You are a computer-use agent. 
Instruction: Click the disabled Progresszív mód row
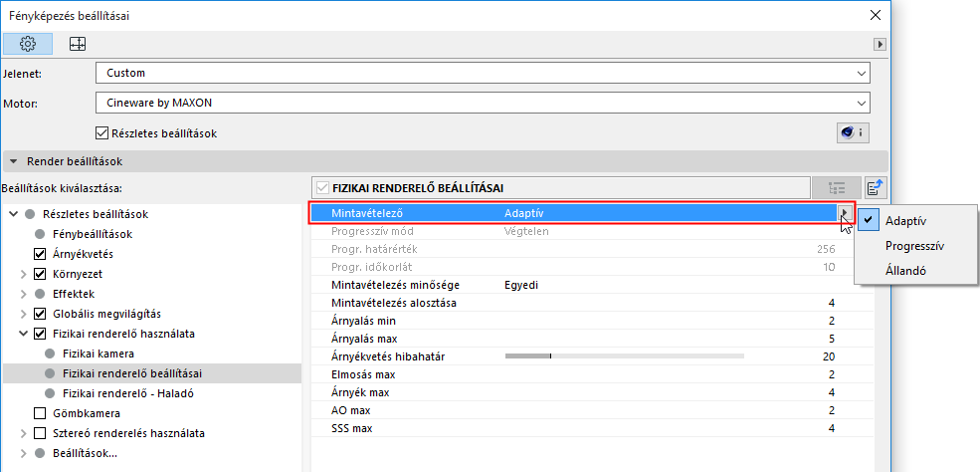(582, 231)
